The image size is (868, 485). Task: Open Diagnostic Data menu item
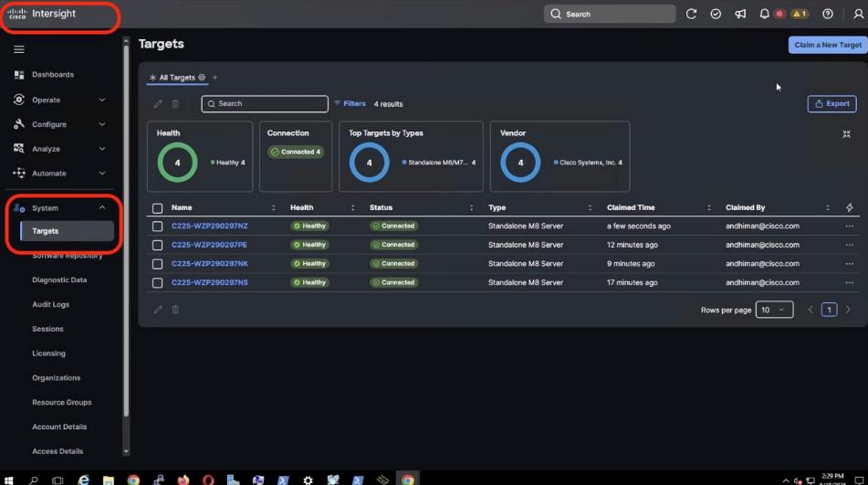[59, 279]
